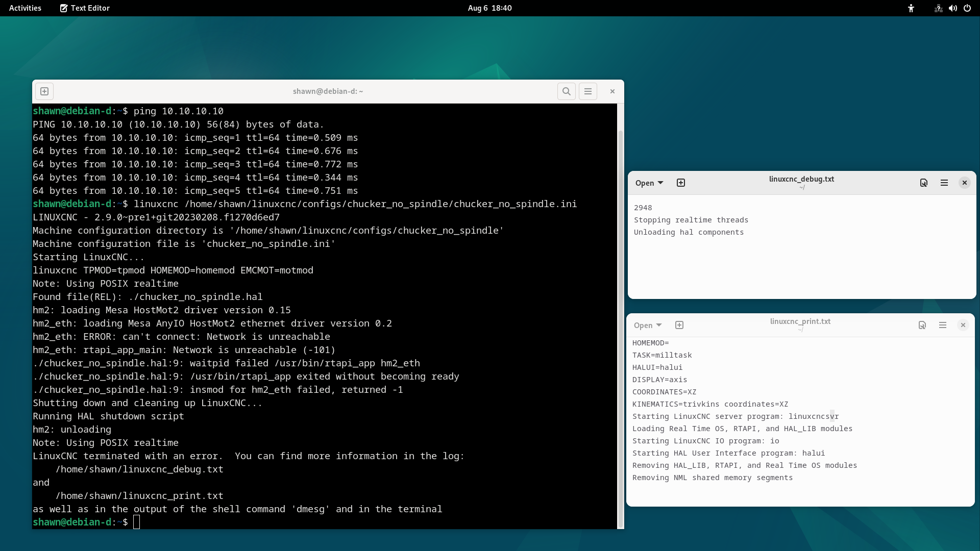Click save icon in linuxcnc_print.txt window

[x=922, y=325]
